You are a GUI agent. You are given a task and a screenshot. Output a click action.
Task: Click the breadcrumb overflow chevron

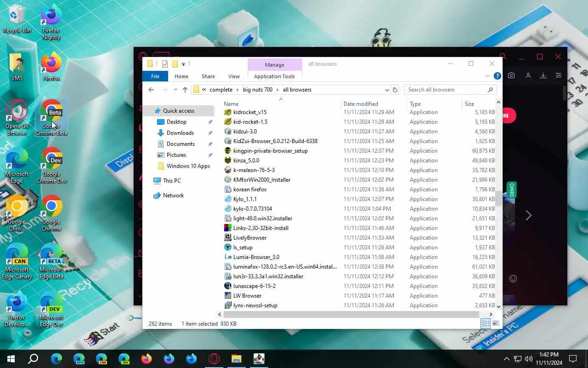click(x=204, y=90)
